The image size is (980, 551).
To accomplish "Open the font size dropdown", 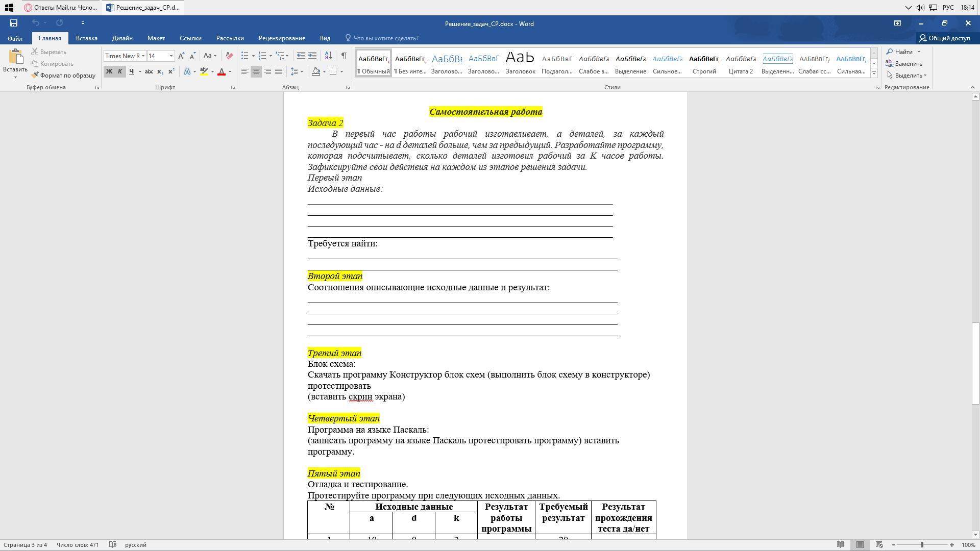I will [x=171, y=56].
